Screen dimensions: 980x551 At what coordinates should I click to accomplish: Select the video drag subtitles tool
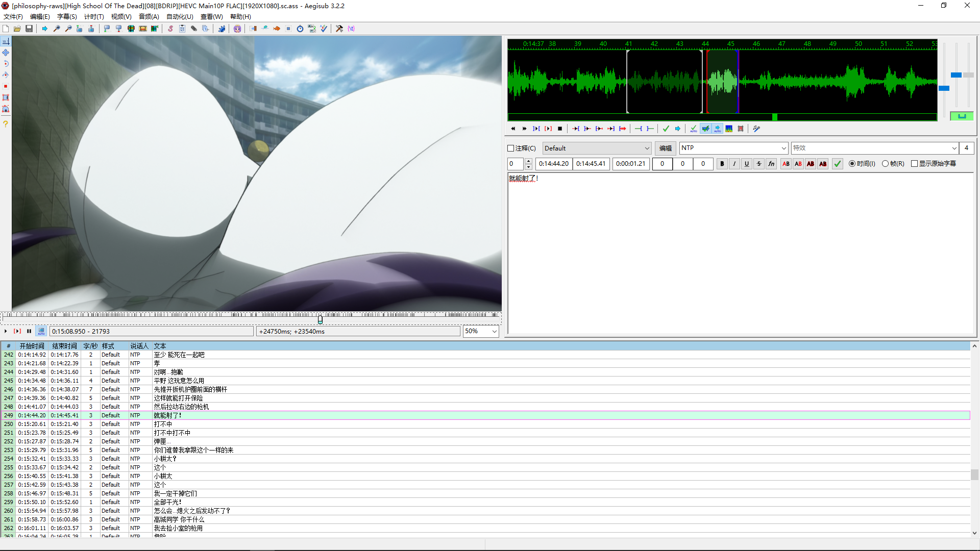point(6,53)
